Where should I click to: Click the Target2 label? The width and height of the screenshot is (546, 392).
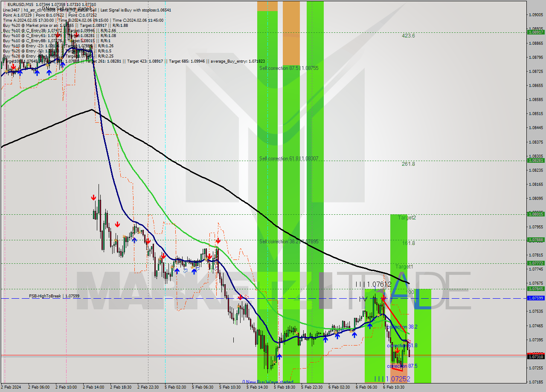[407, 217]
